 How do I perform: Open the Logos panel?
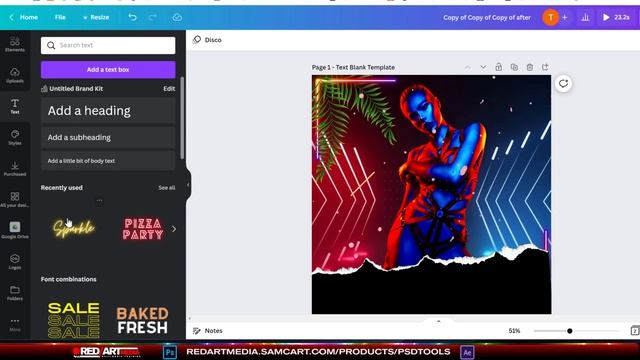(x=15, y=262)
